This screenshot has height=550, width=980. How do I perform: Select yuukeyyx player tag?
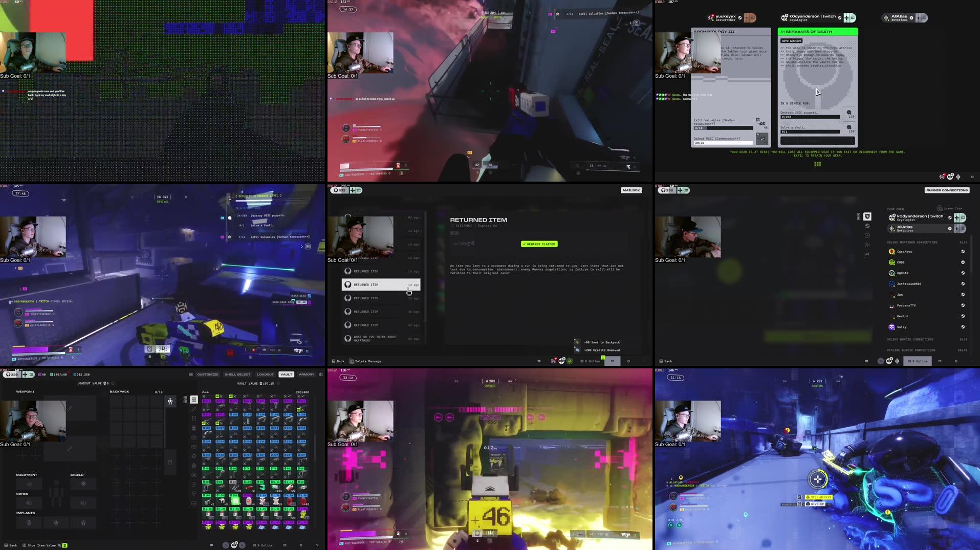pos(732,18)
